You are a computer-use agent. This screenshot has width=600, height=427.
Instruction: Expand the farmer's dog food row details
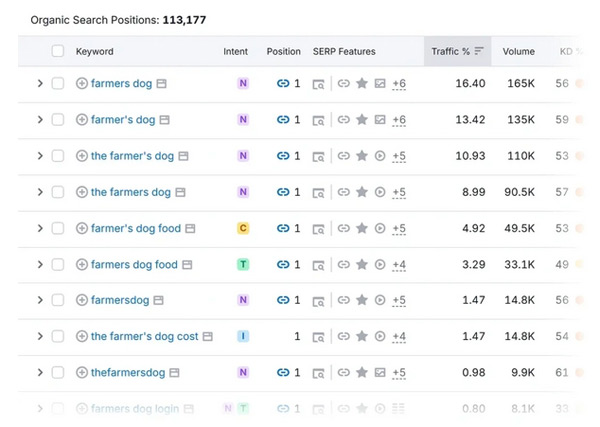pos(40,229)
